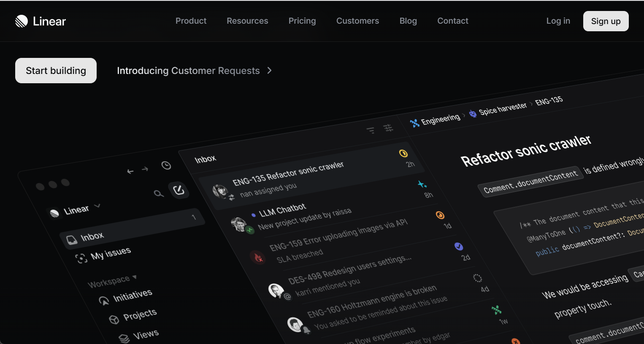
Task: Open the Contact page
Action: (x=453, y=21)
